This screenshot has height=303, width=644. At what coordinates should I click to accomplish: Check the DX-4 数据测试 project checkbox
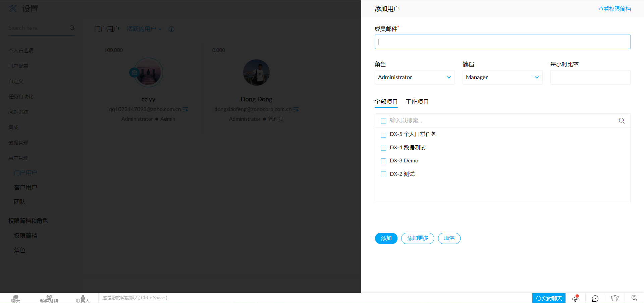pos(383,148)
